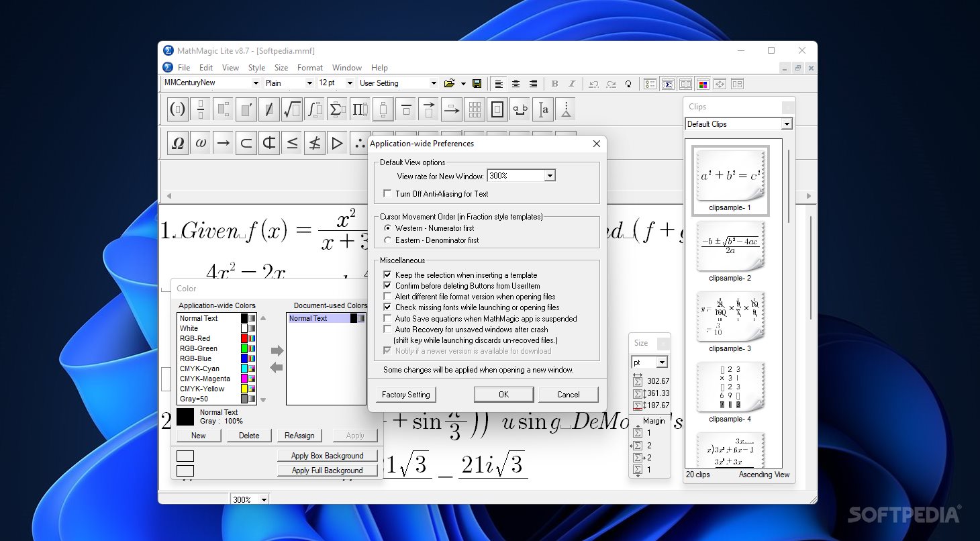This screenshot has width=980, height=541.
Task: Open the MMCenturyNew font dropdown
Action: point(255,83)
